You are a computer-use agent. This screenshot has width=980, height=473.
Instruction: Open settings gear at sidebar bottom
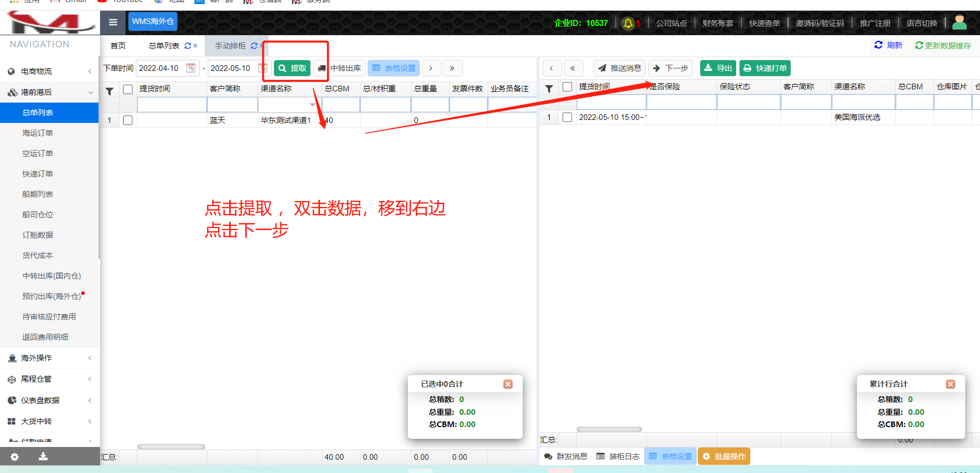point(15,457)
